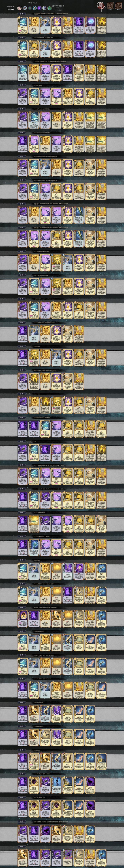Open the white flower burst card in top row
This screenshot has width=124, height=868.
[56, 25]
